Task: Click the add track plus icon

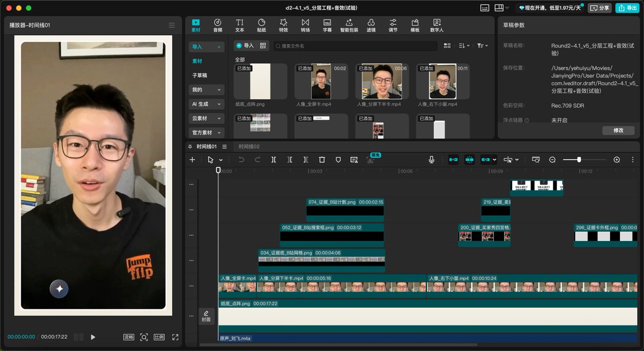Action: pyautogui.click(x=192, y=159)
